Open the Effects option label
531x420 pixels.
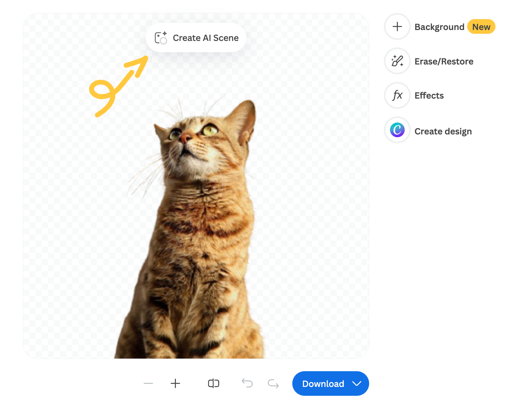[429, 96]
